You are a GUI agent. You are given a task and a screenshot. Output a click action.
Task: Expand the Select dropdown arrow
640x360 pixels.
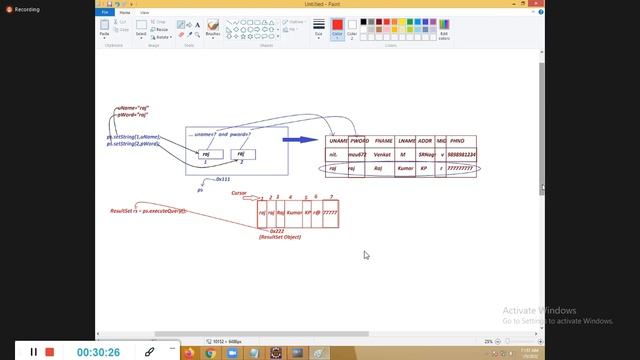coord(141,38)
